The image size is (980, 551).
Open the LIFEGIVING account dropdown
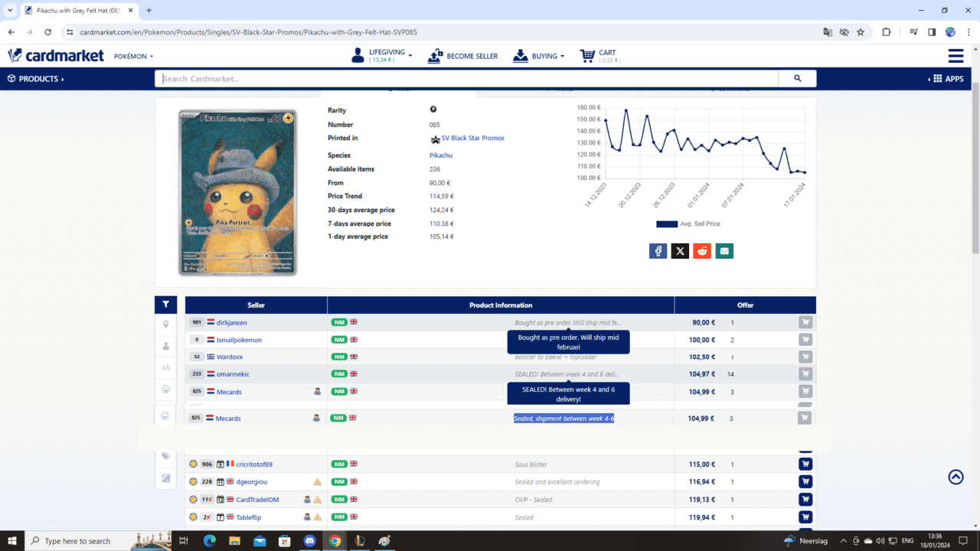[x=382, y=55]
